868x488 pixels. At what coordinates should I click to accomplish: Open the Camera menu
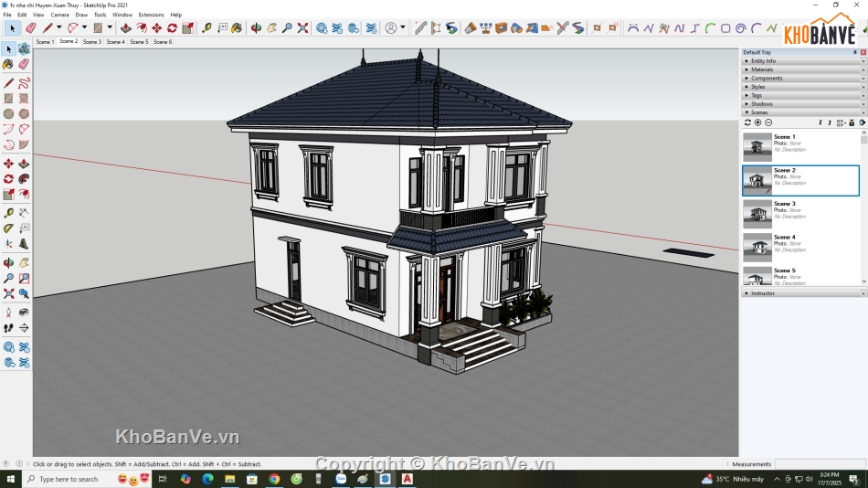pyautogui.click(x=59, y=15)
